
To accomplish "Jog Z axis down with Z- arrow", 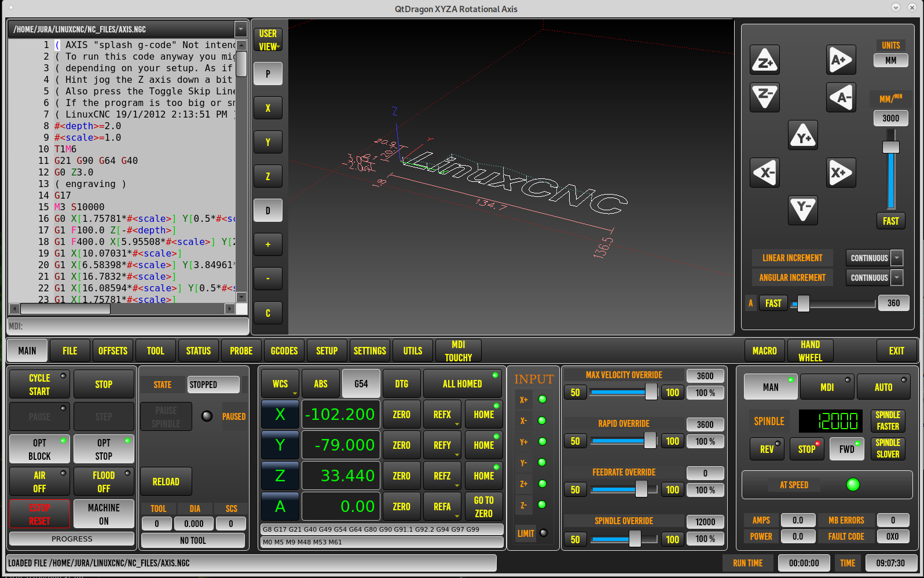I will click(765, 97).
